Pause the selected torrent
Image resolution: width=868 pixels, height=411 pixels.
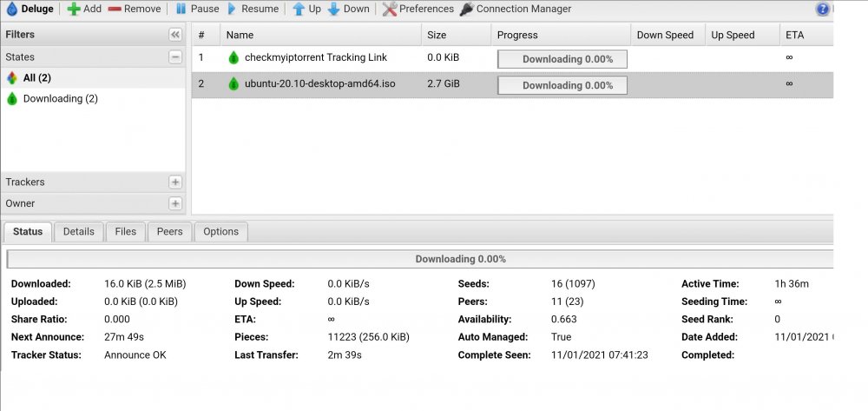point(196,9)
